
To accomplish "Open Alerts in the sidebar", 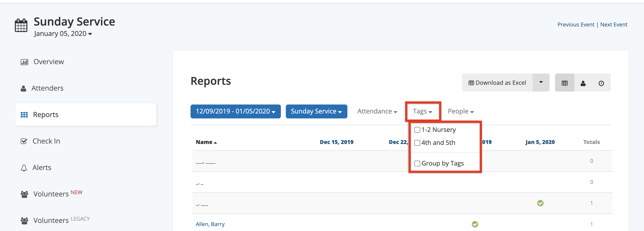I will point(42,168).
